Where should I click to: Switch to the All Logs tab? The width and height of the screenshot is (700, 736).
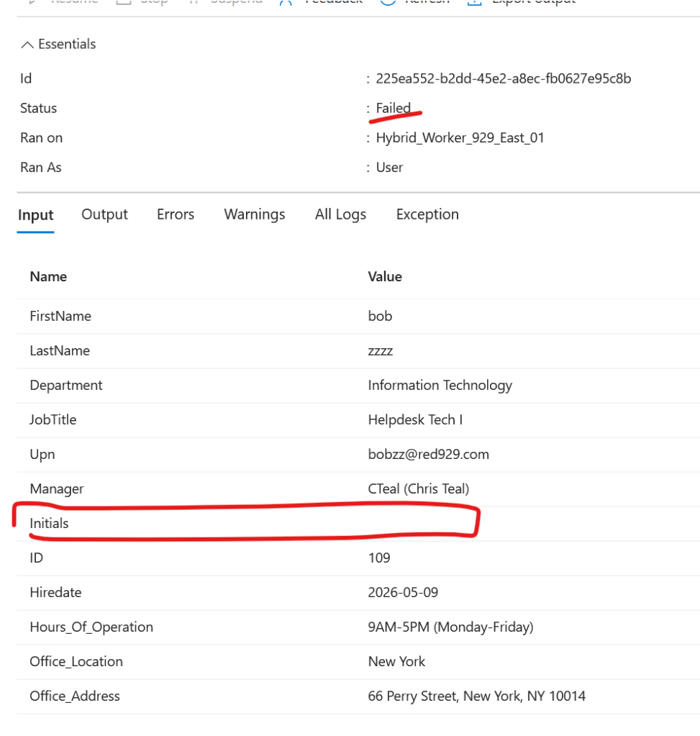tap(340, 214)
